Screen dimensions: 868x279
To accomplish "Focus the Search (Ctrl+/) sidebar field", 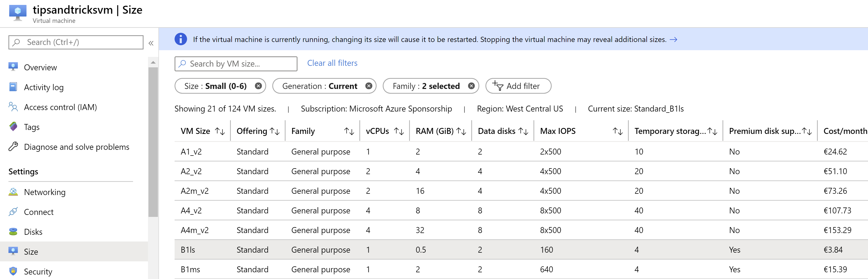I will (x=76, y=42).
